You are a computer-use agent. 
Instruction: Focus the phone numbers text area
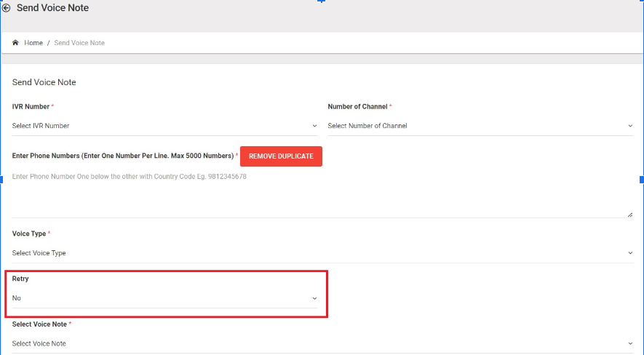tap(322, 194)
